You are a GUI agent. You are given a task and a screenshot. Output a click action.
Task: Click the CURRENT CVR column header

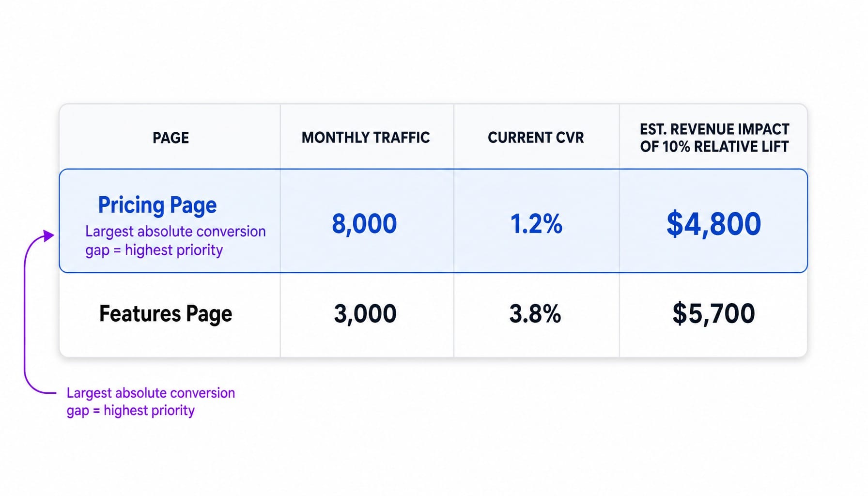click(x=536, y=138)
